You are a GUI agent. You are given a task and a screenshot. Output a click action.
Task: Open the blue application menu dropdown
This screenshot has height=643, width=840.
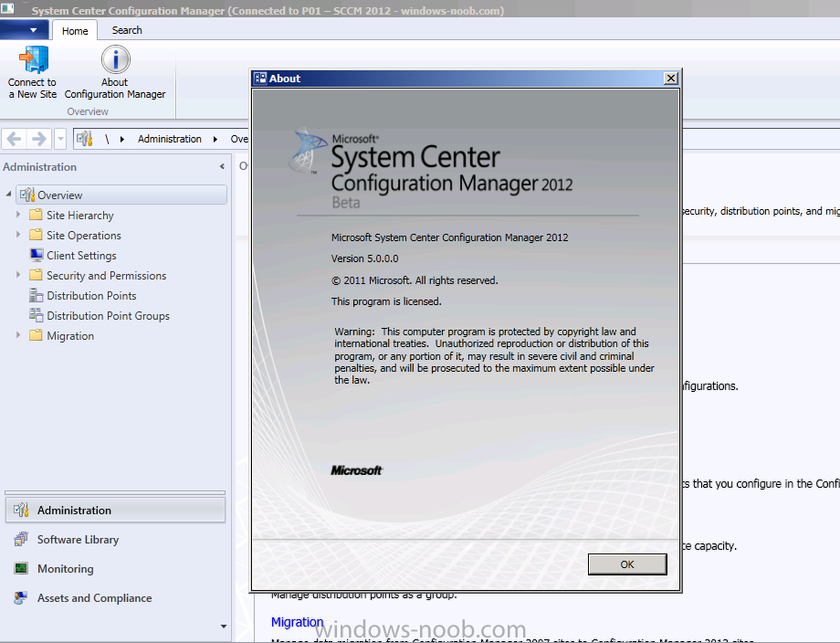point(25,30)
